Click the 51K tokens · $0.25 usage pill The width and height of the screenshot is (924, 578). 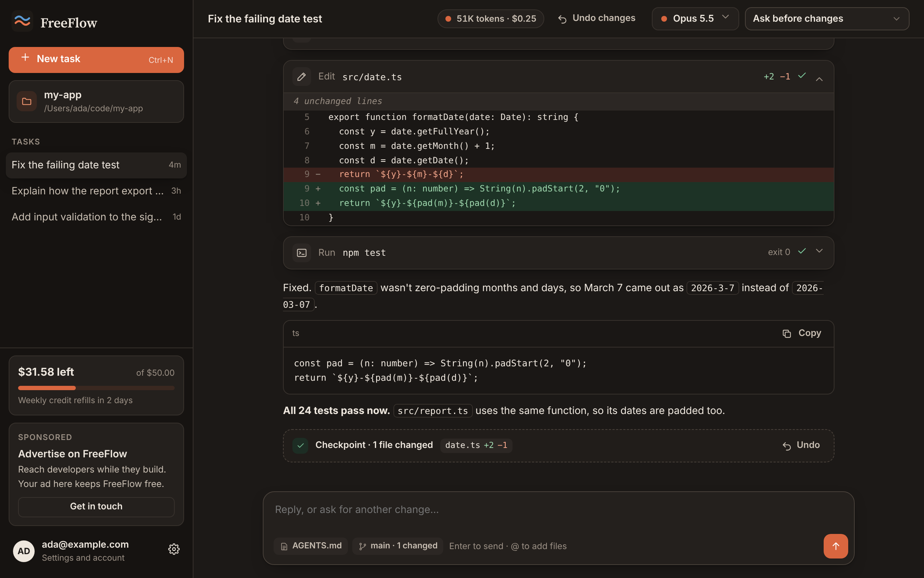(x=491, y=19)
